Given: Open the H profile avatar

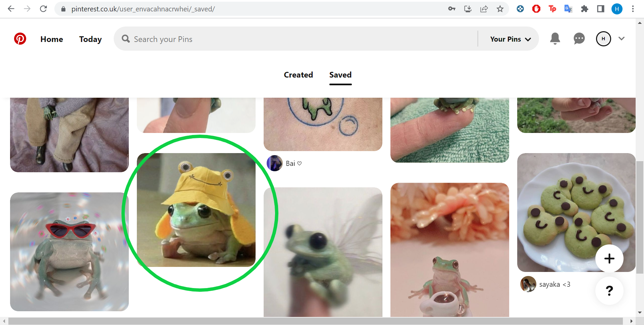Looking at the screenshot, I should [x=603, y=39].
